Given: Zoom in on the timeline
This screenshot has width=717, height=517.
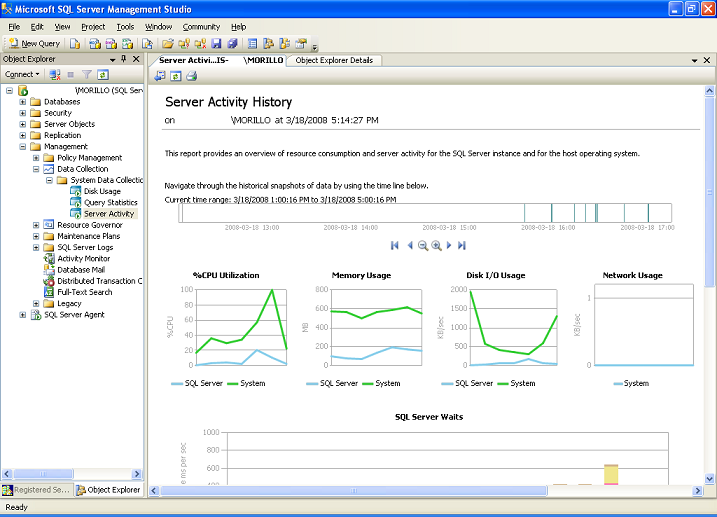Looking at the screenshot, I should 436,245.
